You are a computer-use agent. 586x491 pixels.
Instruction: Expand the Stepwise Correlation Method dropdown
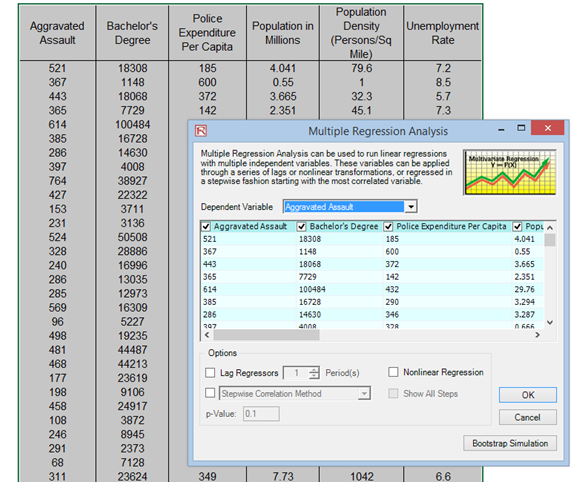364,393
